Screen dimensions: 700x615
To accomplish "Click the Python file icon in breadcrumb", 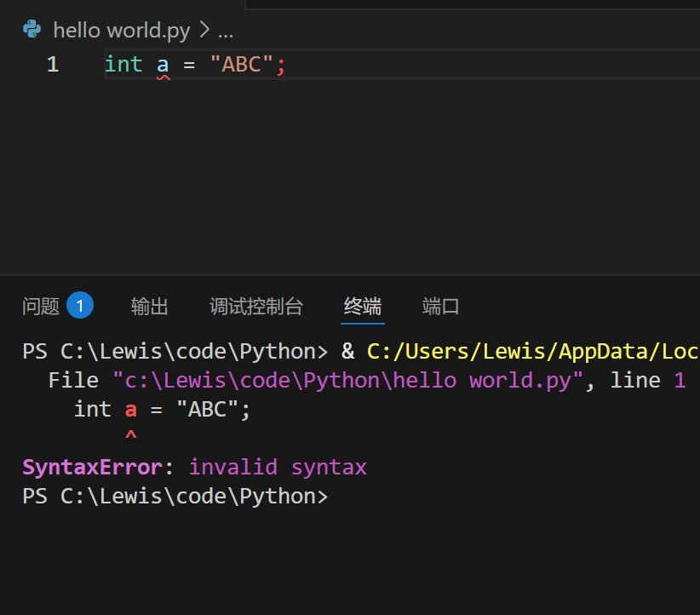I will coord(32,31).
